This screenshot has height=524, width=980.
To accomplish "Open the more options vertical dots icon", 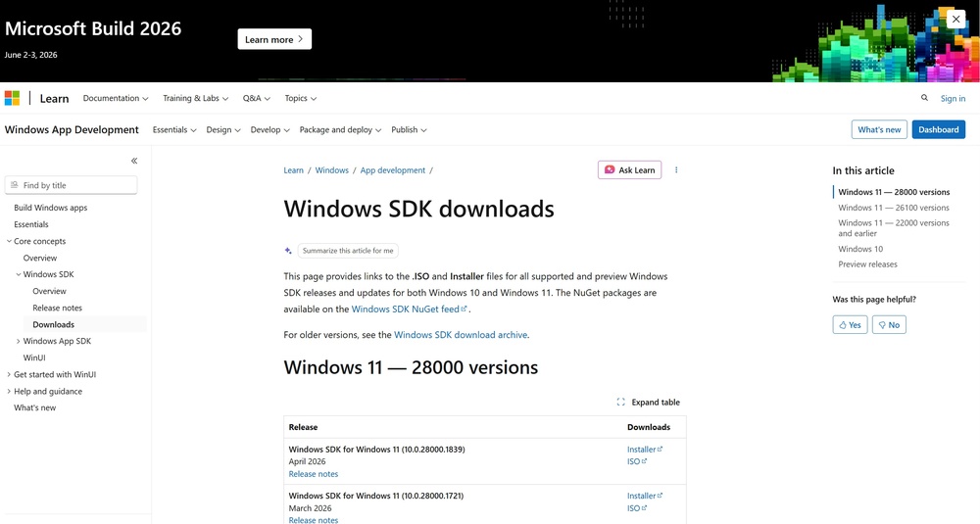I will [x=675, y=169].
